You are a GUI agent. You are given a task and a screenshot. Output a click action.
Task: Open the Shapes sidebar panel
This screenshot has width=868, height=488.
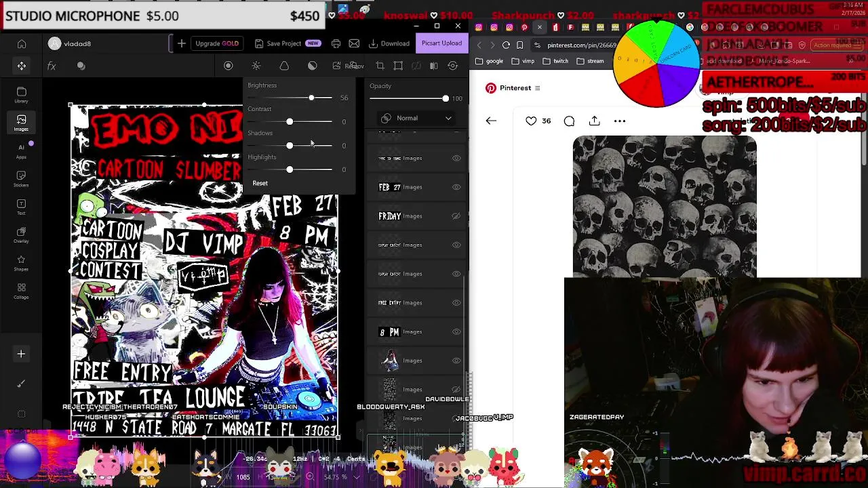[21, 263]
